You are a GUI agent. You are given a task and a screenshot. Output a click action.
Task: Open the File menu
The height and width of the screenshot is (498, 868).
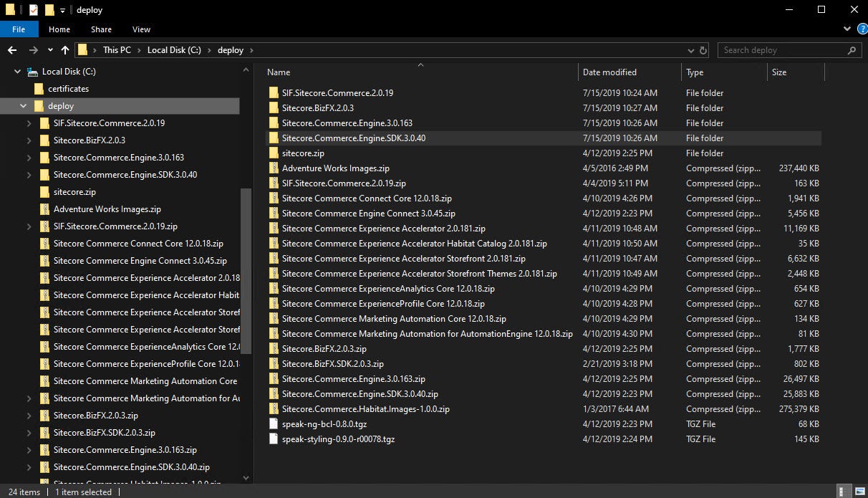pyautogui.click(x=19, y=29)
